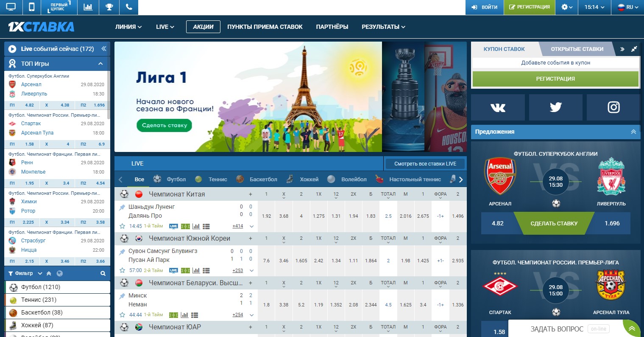Collapse the Предложения panel
Image resolution: width=644 pixels, height=337 pixels.
point(633,132)
